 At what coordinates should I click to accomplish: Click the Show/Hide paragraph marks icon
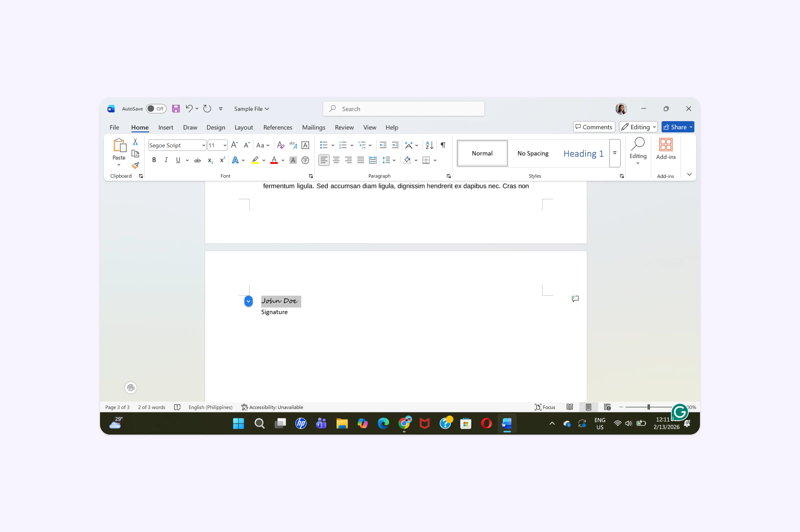click(x=443, y=145)
